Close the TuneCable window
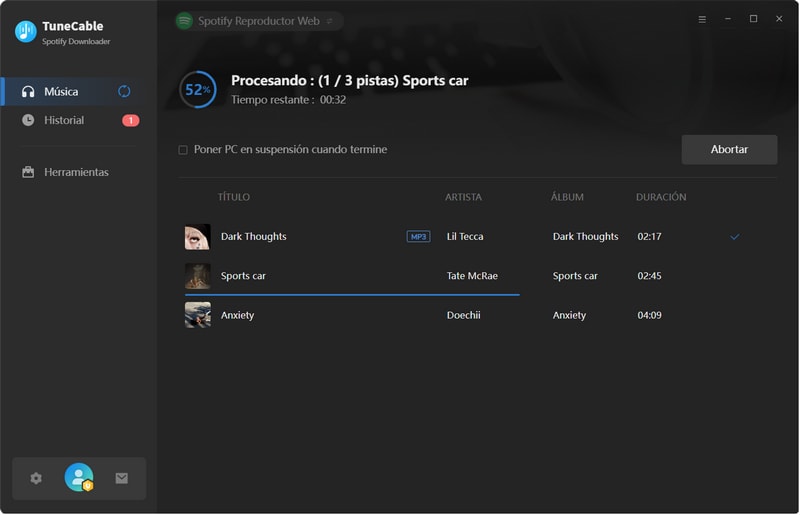This screenshot has width=800, height=515. pos(779,19)
